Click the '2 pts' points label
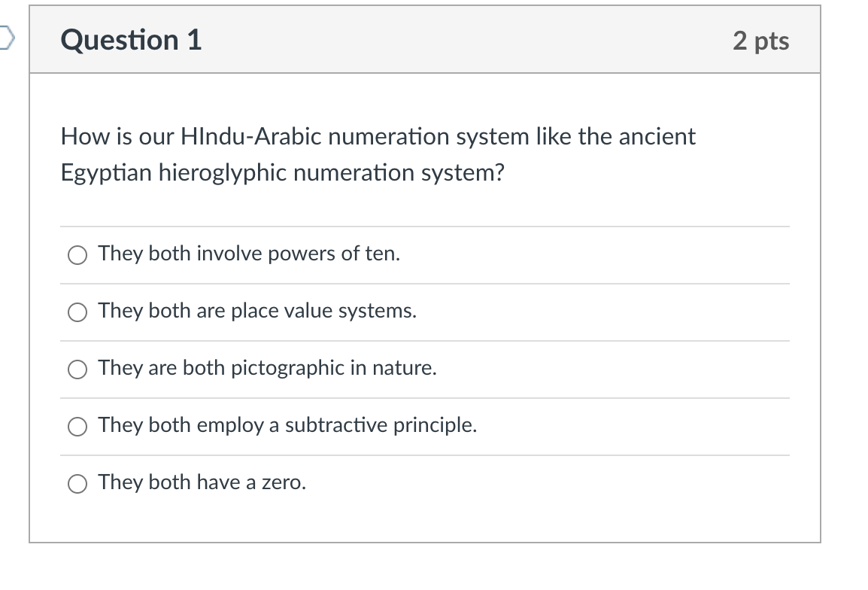868x590 pixels. pos(760,41)
